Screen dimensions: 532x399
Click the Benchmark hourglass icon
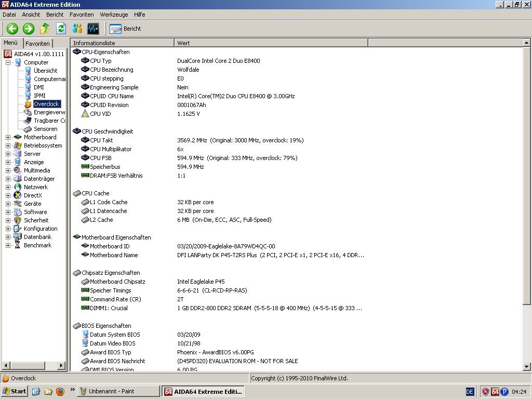pos(17,245)
